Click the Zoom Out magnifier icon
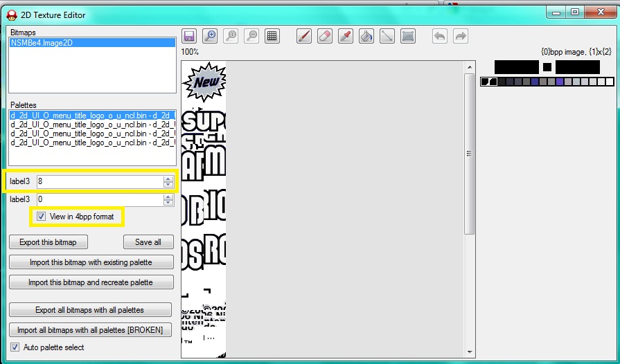The image size is (620, 364). pos(251,36)
